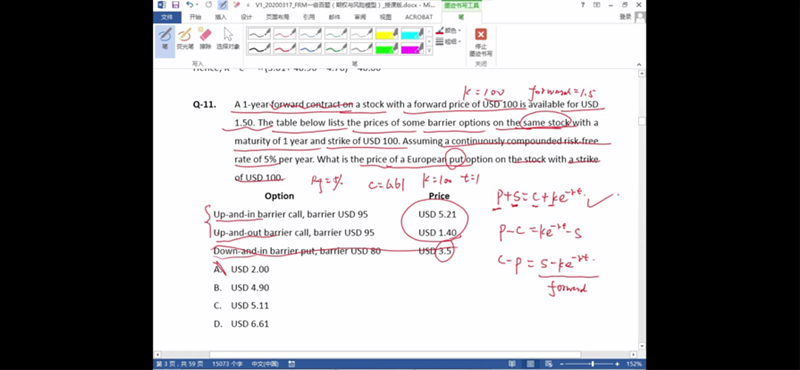The width and height of the screenshot is (800, 370).
Task: Save the document via quick access toolbar
Action: 175,5
